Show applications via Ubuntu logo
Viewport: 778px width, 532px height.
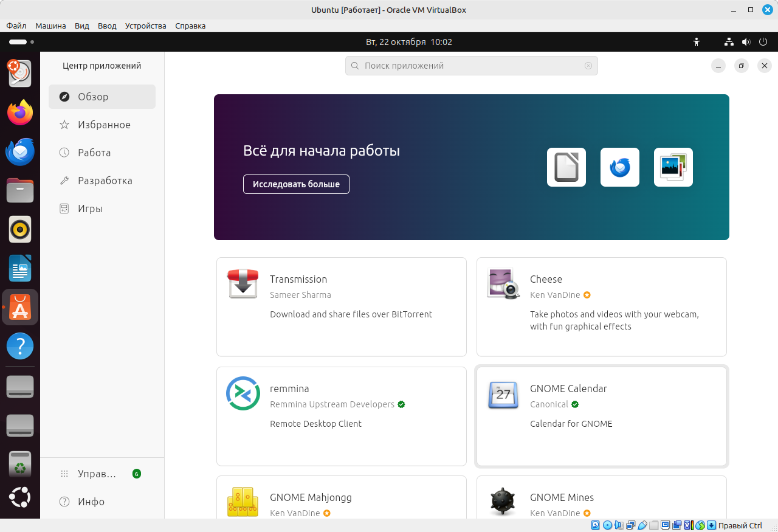click(x=20, y=499)
